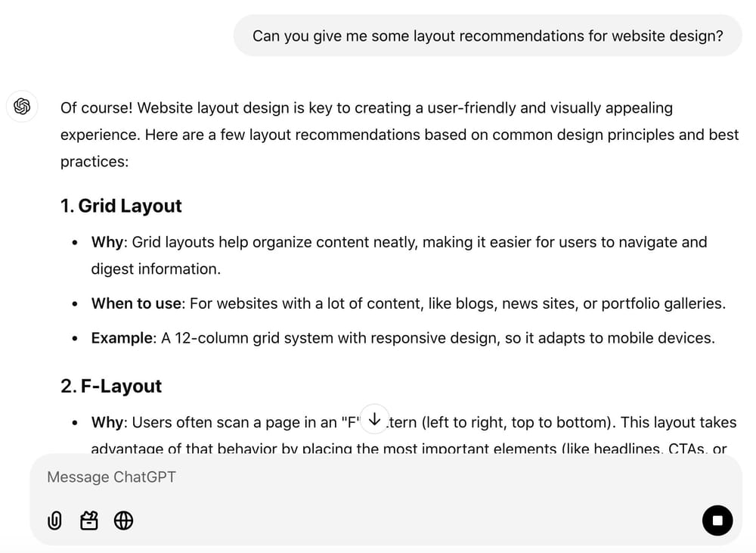Click the bolded Why label under Grid Layout
The height and width of the screenshot is (553, 756).
(x=107, y=242)
